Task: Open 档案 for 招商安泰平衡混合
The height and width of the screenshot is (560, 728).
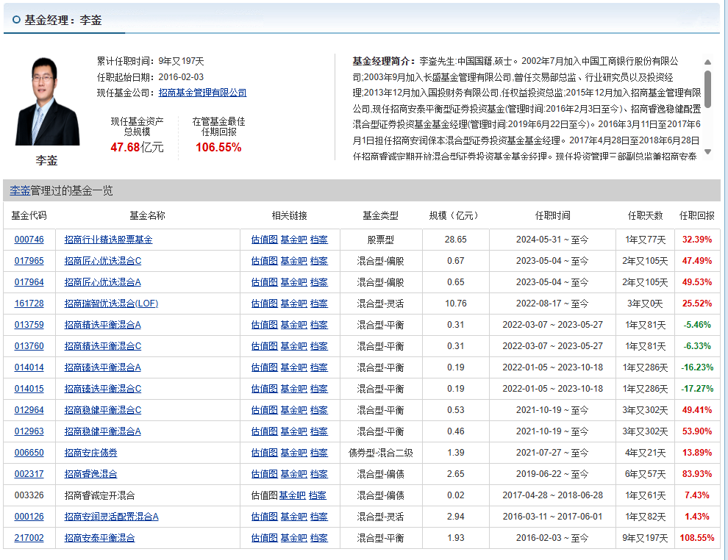Action: click(x=319, y=538)
